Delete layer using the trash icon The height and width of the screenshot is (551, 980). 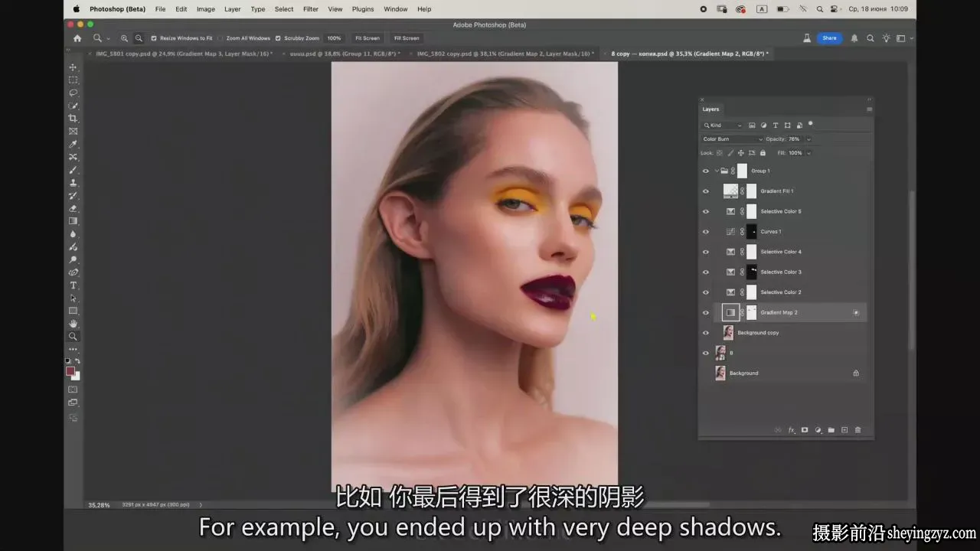point(857,430)
